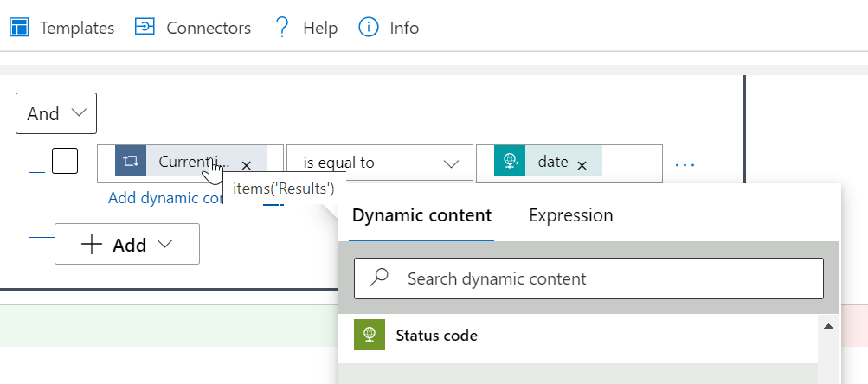Click the magnifier search icon
Screen dimensions: 868x384
pos(379,278)
